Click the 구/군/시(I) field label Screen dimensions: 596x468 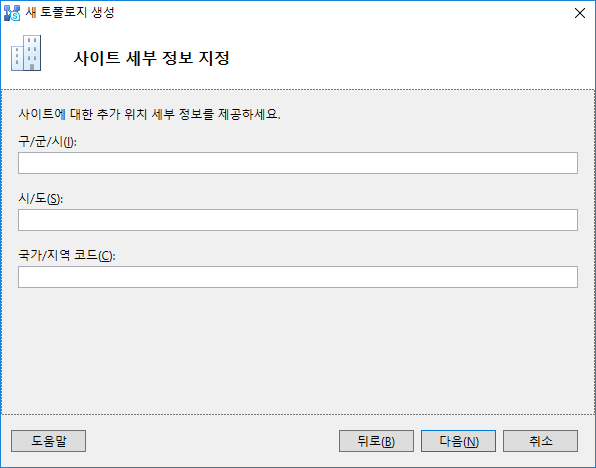48,142
